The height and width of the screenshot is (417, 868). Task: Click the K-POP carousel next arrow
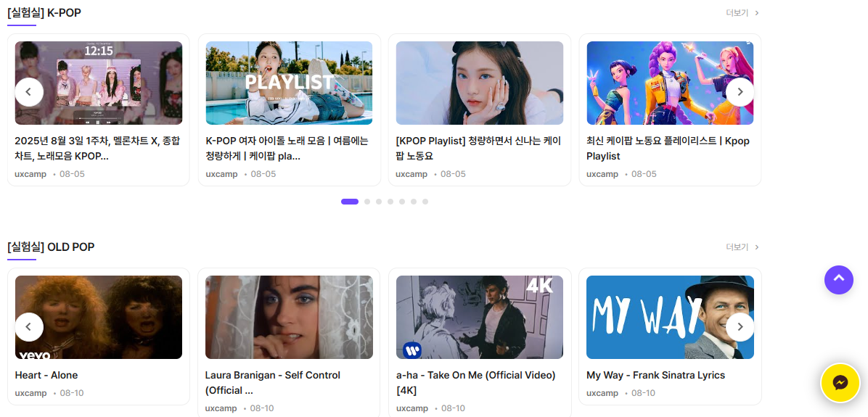[740, 92]
